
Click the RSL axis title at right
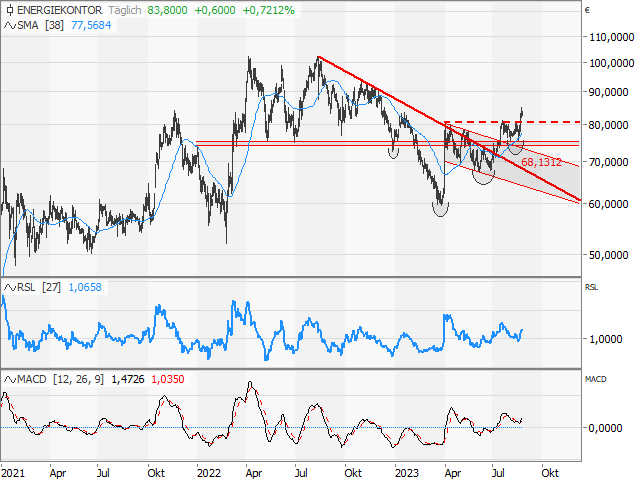tap(591, 287)
